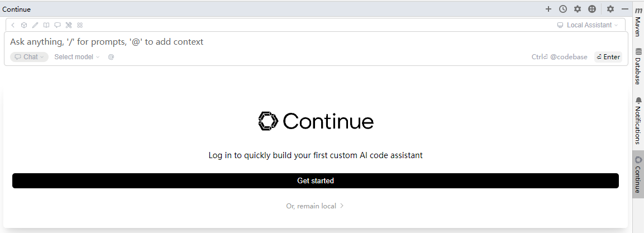Show the Notifications side tab
The image size is (644, 233).
coord(638,120)
